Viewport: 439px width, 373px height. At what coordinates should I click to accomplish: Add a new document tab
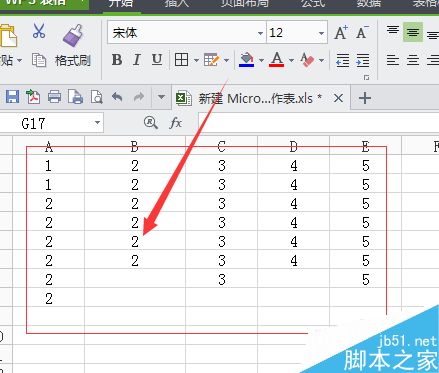[x=365, y=98]
